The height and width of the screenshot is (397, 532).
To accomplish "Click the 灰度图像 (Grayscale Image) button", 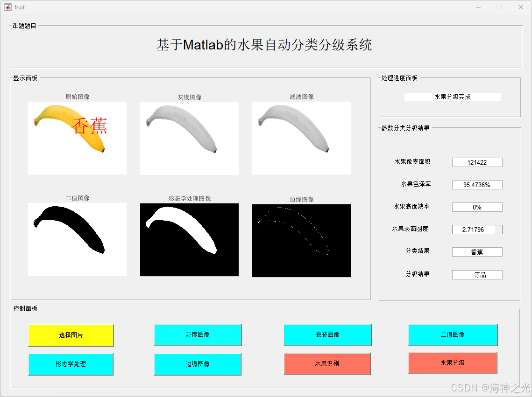I will click(198, 335).
